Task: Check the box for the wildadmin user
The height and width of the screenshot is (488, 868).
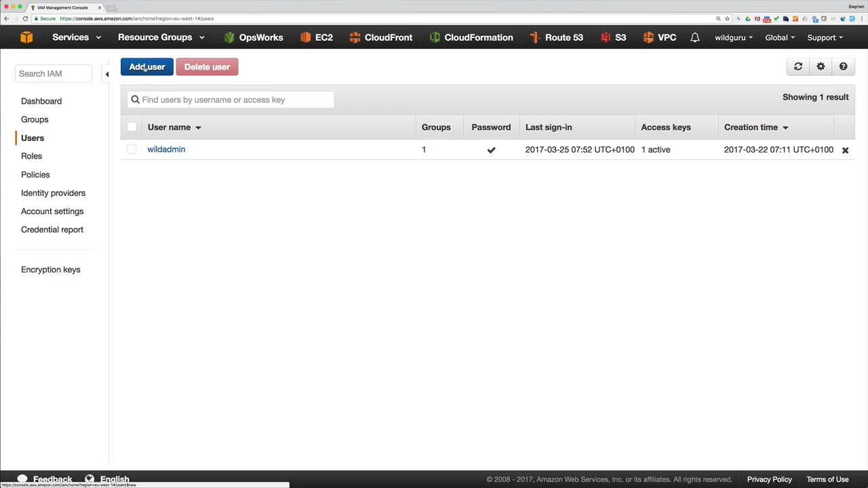Action: (x=132, y=149)
